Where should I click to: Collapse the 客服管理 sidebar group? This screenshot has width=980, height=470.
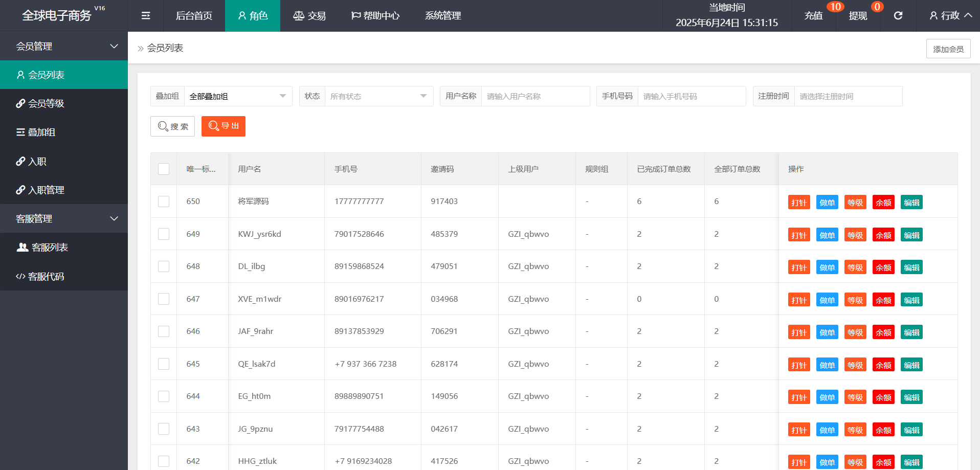(64, 218)
